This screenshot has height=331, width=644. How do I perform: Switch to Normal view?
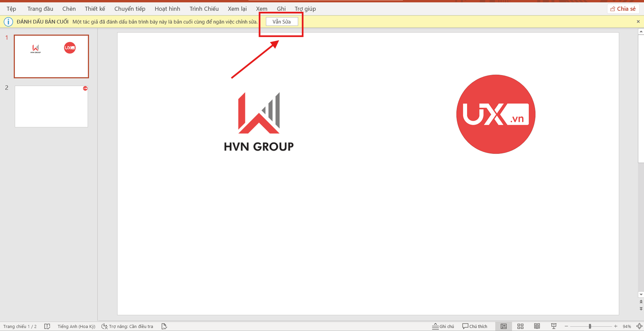[x=504, y=326]
